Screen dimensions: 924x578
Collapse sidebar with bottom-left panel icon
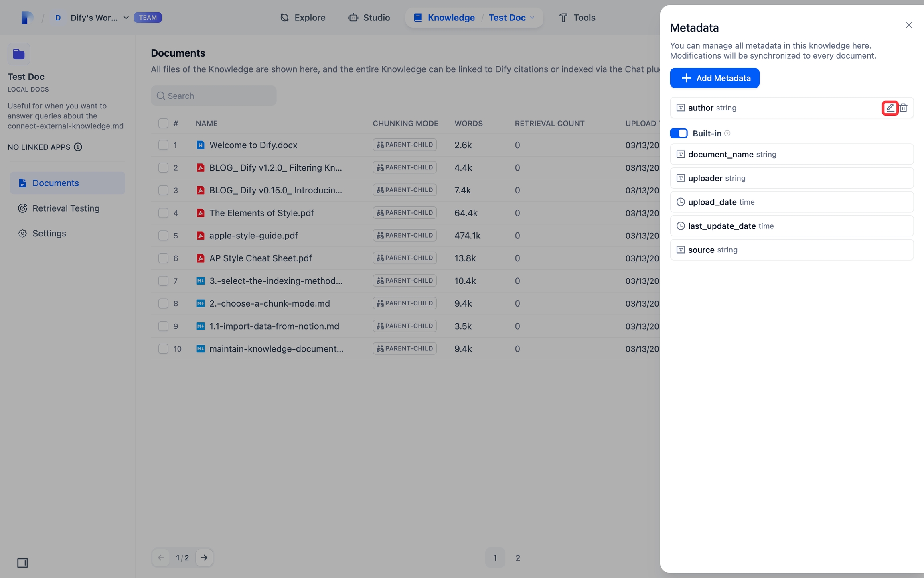click(22, 563)
